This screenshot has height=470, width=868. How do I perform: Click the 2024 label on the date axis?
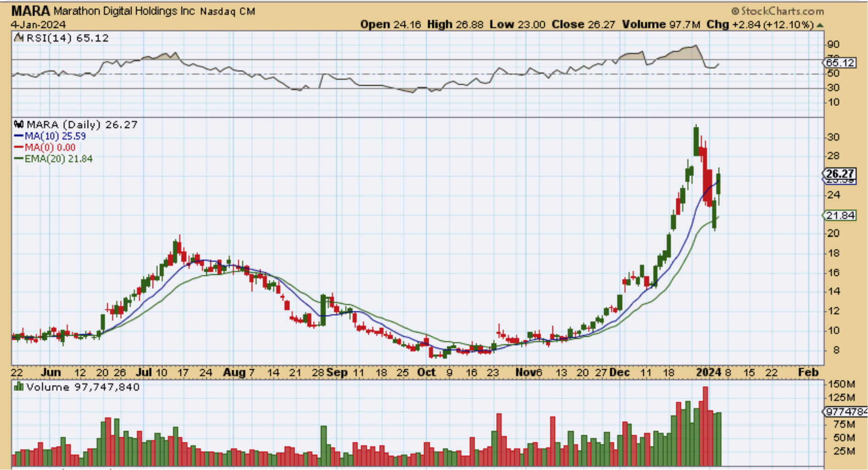point(709,372)
